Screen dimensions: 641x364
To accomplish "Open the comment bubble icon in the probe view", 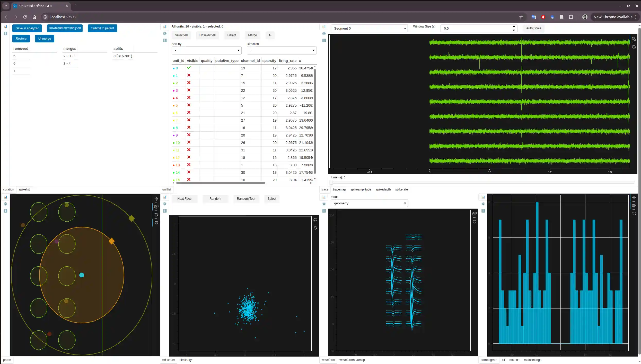I will 156,223.
